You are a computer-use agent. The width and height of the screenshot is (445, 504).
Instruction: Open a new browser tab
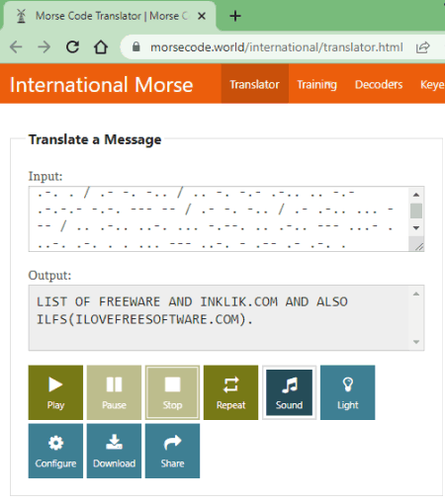(235, 16)
